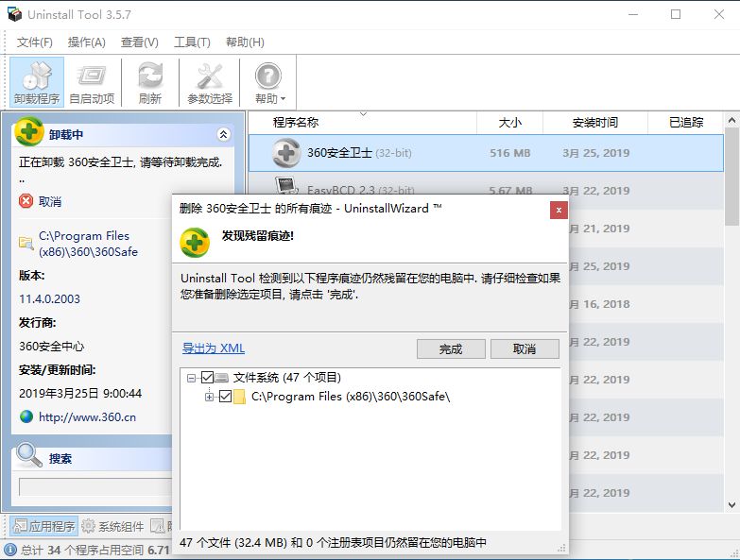Click the publisher text 360安全中心
Viewport: 740px width, 560px height.
click(51, 346)
